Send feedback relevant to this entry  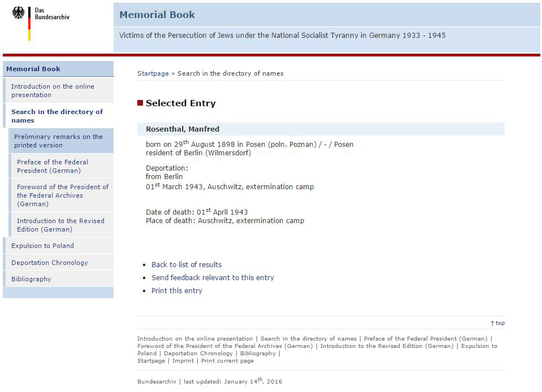(213, 278)
